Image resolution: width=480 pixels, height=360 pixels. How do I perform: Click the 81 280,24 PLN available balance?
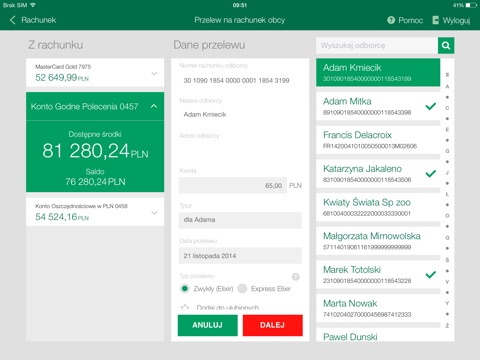coord(95,151)
